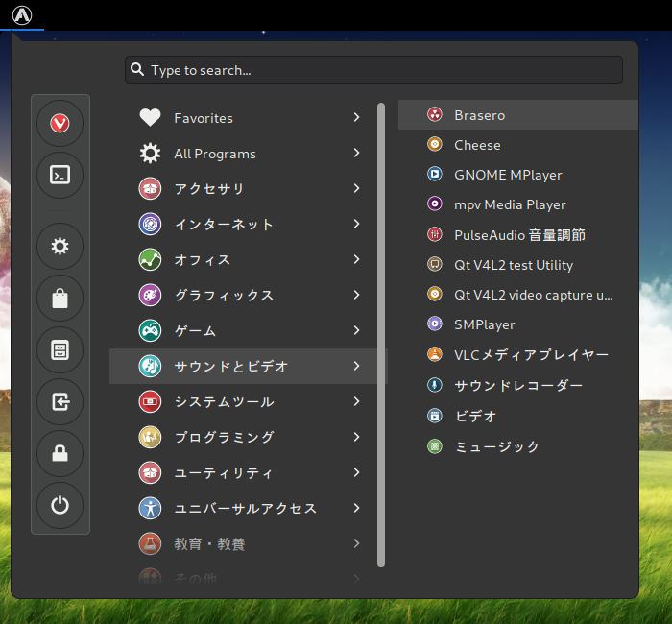The height and width of the screenshot is (624, 672).
Task: Launch SMPlayer
Action: (518, 324)
